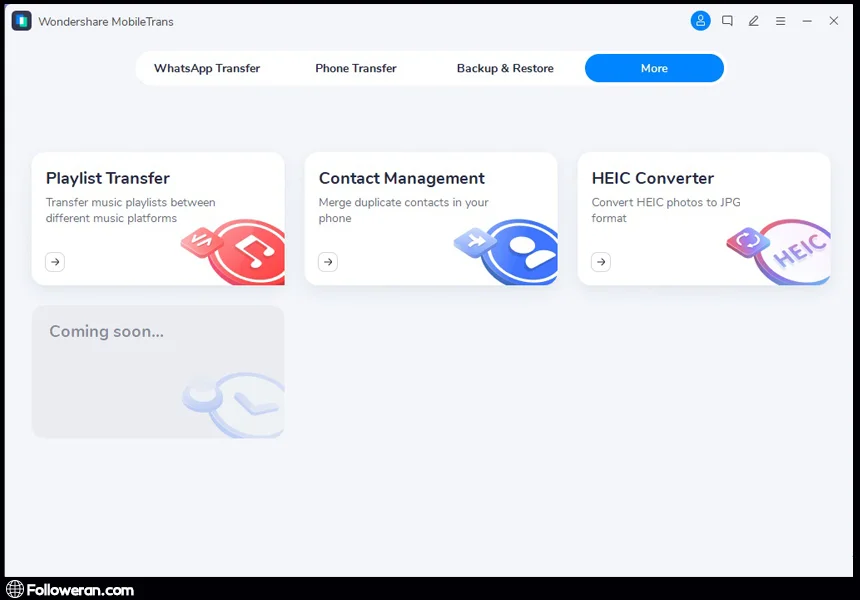
Task: Click the Coming soon placeholder card
Action: click(x=158, y=372)
